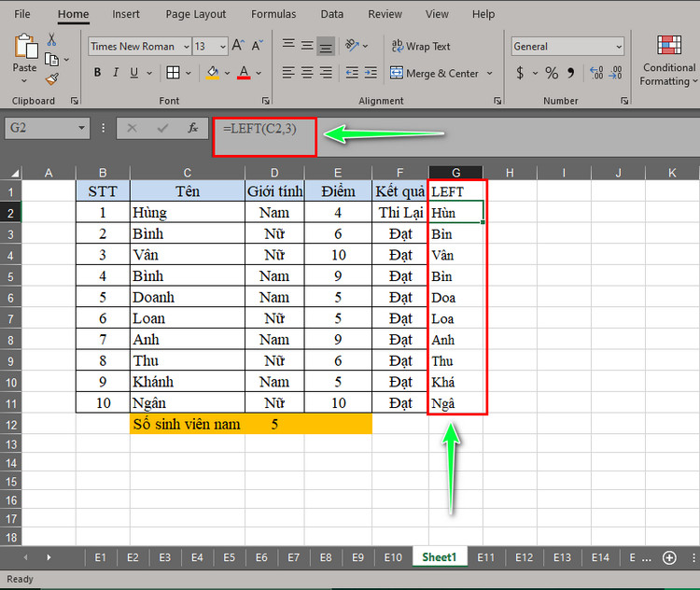Open Conditional Formatting menu
The height and width of the screenshot is (590, 700).
pos(669,61)
